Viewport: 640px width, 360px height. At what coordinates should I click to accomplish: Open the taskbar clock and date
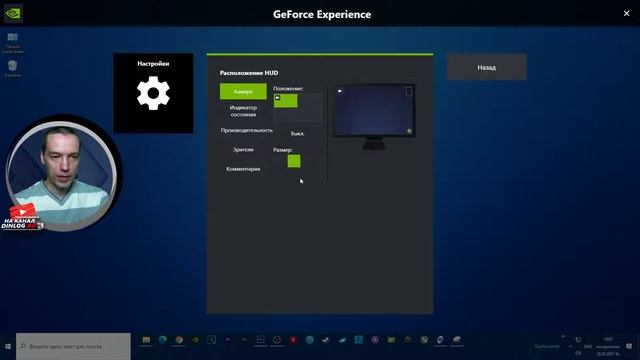click(x=608, y=346)
